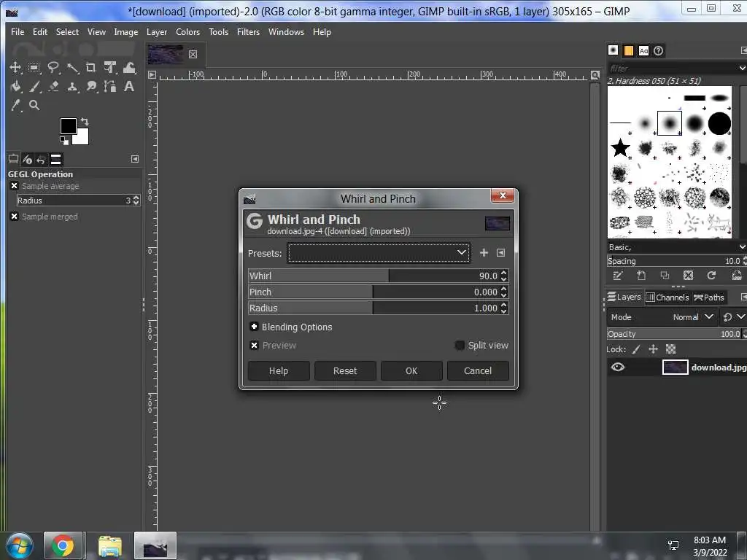Select the Free Select lasso tool
Viewport: 747px width, 560px height.
53,68
